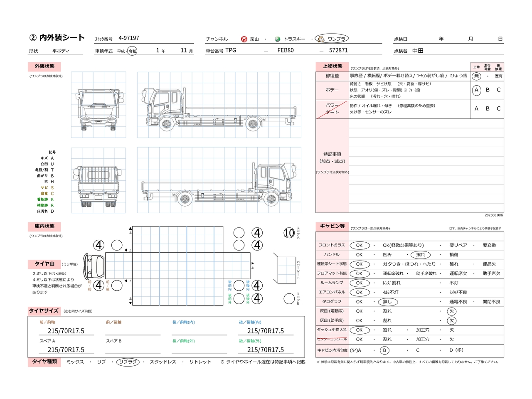Choose rating A in the ボデー row

click(x=476, y=90)
